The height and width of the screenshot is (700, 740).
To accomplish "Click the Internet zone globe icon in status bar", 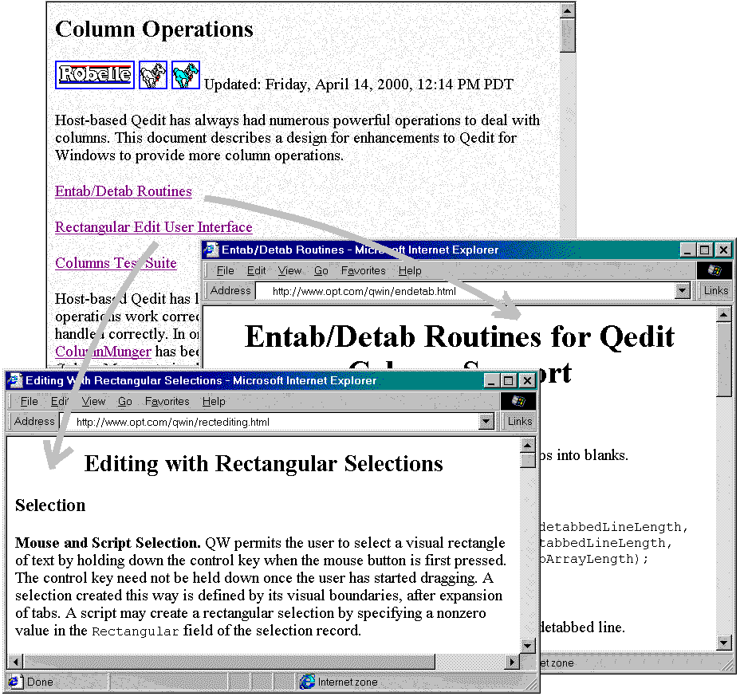I will 308,682.
